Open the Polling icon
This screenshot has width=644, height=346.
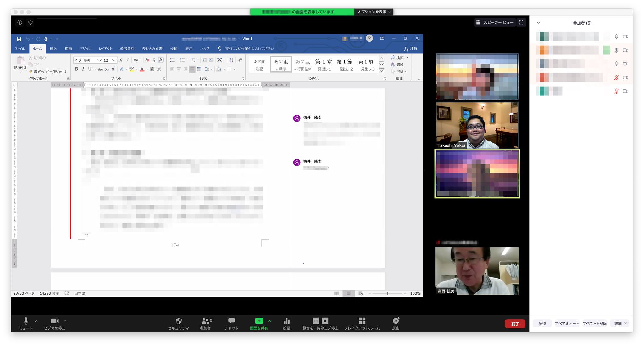(x=286, y=321)
